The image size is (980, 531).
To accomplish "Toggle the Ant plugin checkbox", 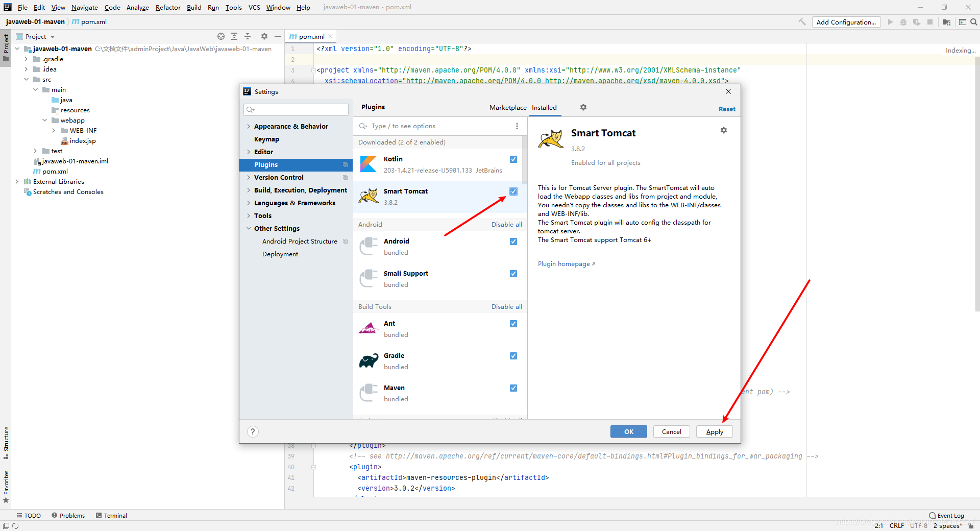I will [513, 324].
